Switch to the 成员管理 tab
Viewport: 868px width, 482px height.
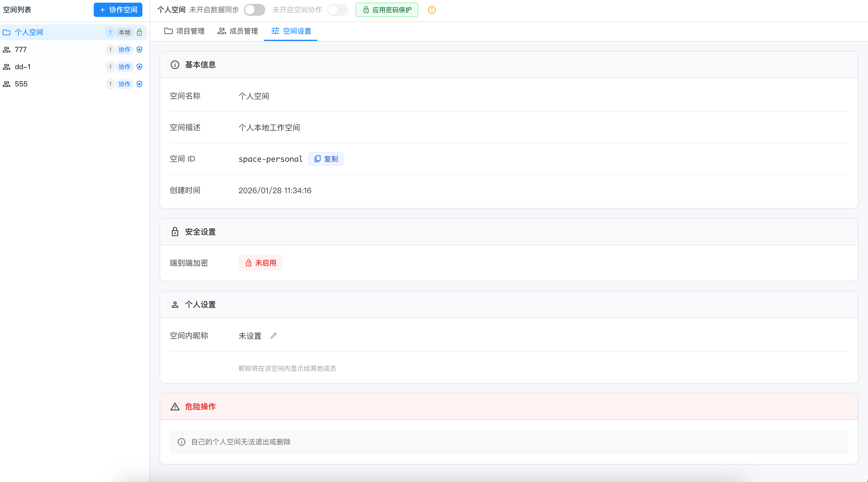(x=238, y=31)
